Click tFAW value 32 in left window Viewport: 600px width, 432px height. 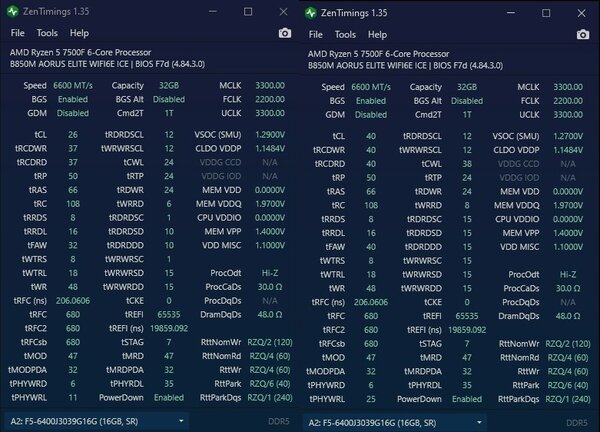73,245
